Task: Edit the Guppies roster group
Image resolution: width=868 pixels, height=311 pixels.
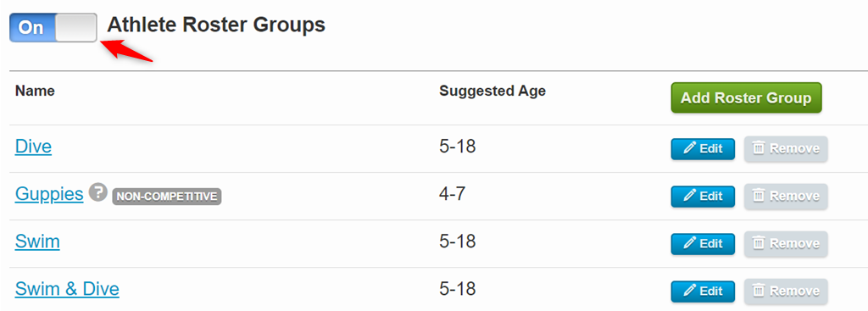Action: (x=703, y=197)
